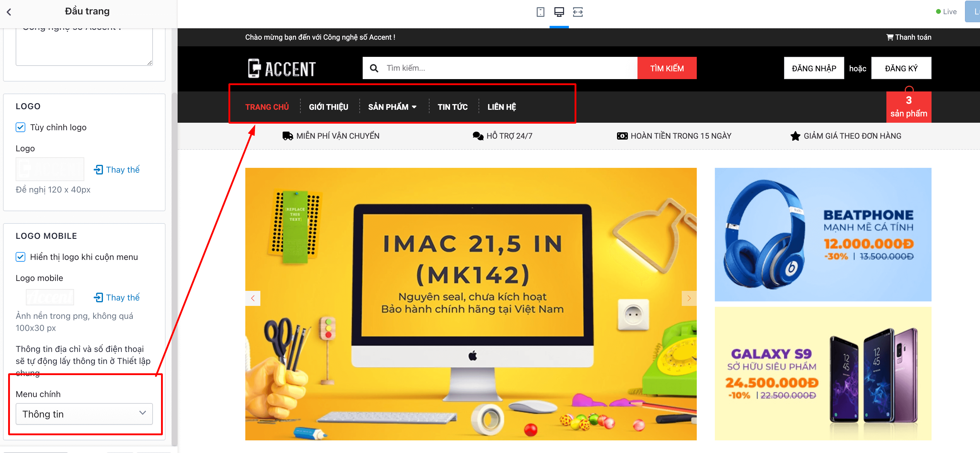Screen dimensions: 980x453
Task: Open the Beatphone headphones banner
Action: 823,234
